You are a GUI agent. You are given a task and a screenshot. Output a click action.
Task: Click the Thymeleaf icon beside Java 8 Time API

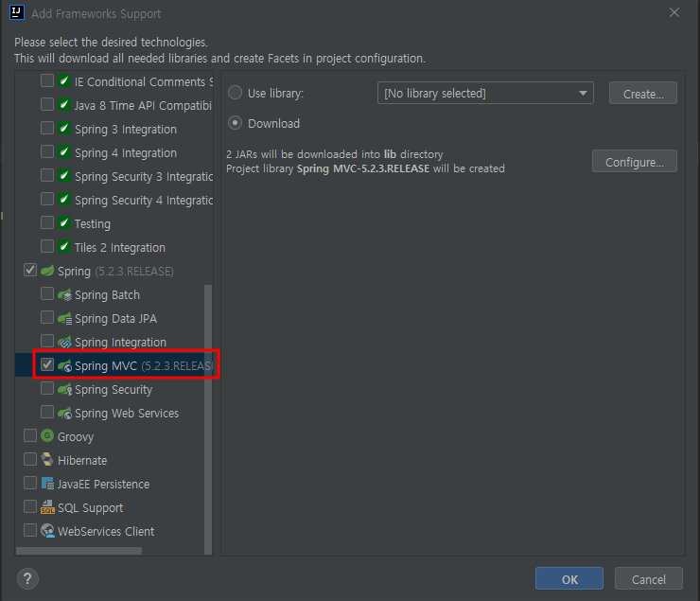[x=64, y=104]
